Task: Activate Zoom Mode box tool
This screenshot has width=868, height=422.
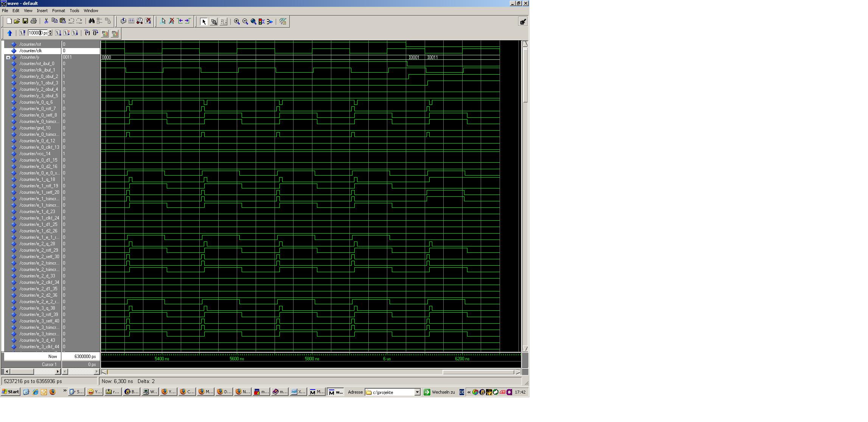Action: coord(214,22)
